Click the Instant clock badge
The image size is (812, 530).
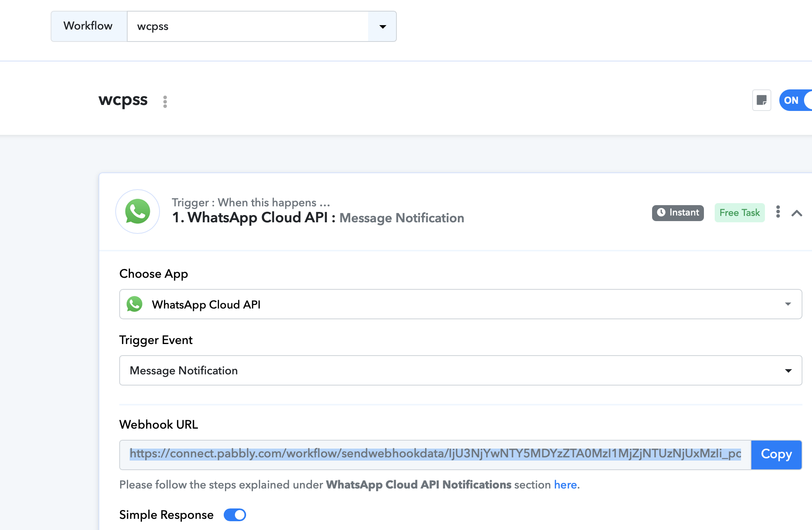tap(678, 213)
